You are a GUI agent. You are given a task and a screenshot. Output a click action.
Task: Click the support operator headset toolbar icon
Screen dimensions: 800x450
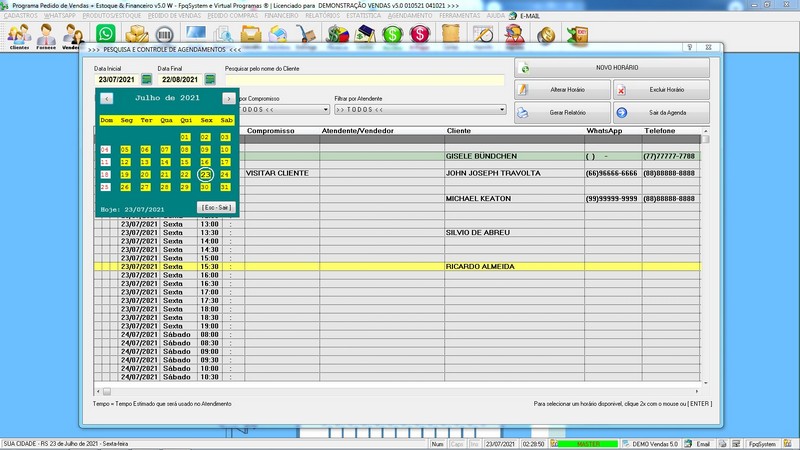click(514, 35)
